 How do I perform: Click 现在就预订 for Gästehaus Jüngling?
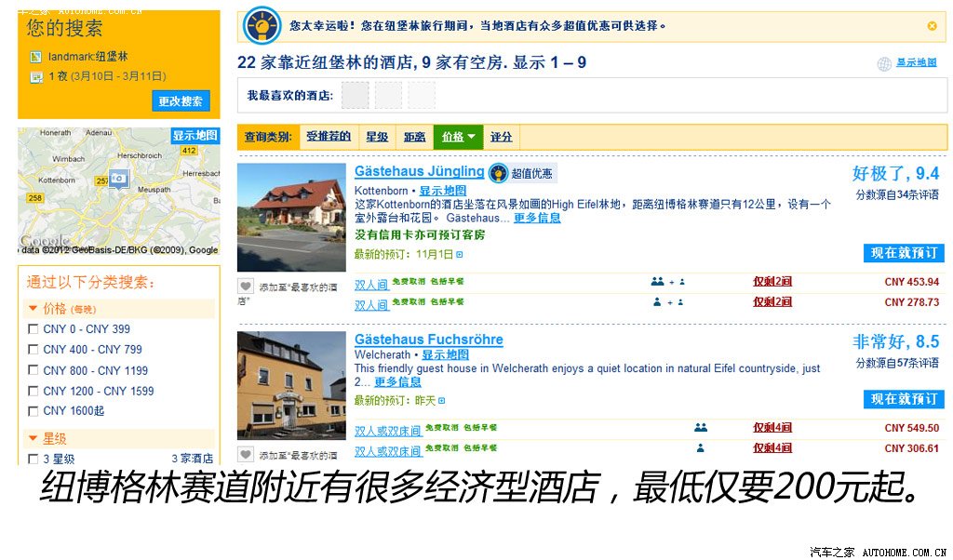(x=904, y=253)
